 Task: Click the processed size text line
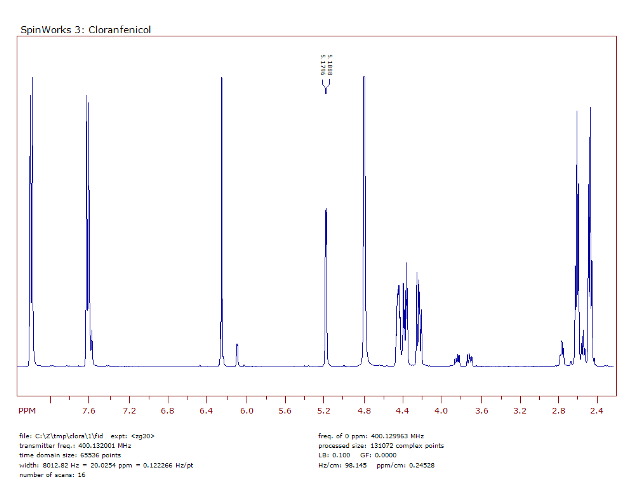click(383, 445)
